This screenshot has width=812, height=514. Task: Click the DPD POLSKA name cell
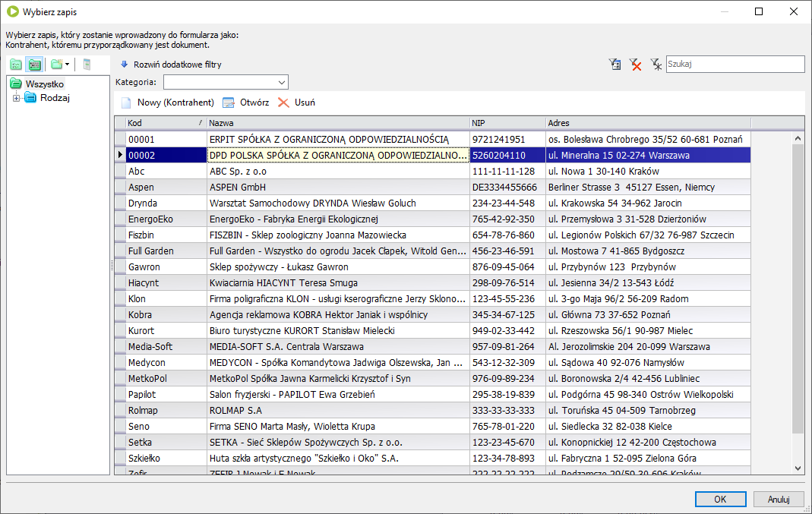point(338,156)
